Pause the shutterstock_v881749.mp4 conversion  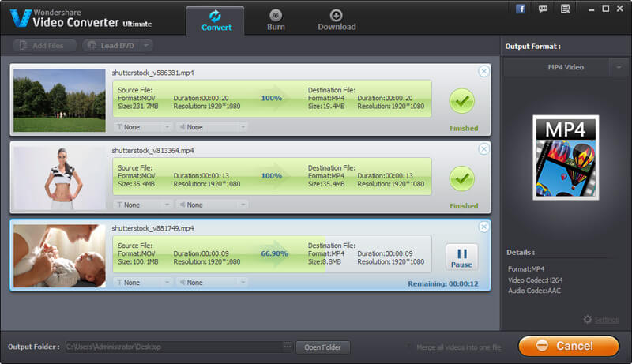pos(461,255)
